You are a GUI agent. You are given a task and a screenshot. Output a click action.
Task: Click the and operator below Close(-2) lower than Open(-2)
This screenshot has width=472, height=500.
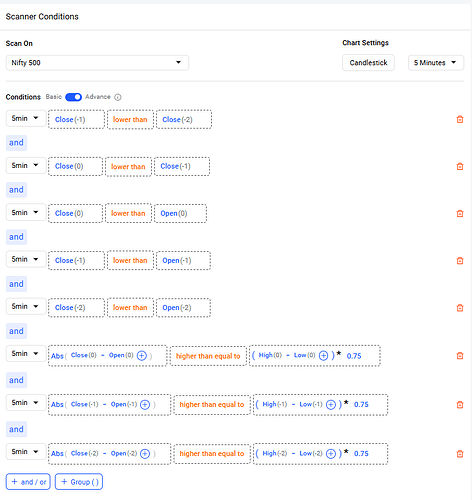[16, 331]
